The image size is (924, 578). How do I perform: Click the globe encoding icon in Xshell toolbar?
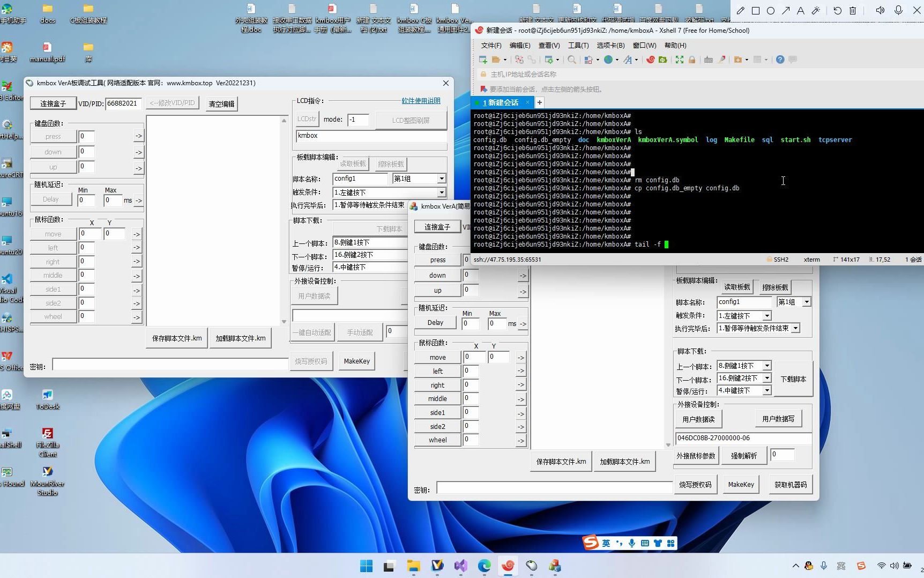pos(608,60)
